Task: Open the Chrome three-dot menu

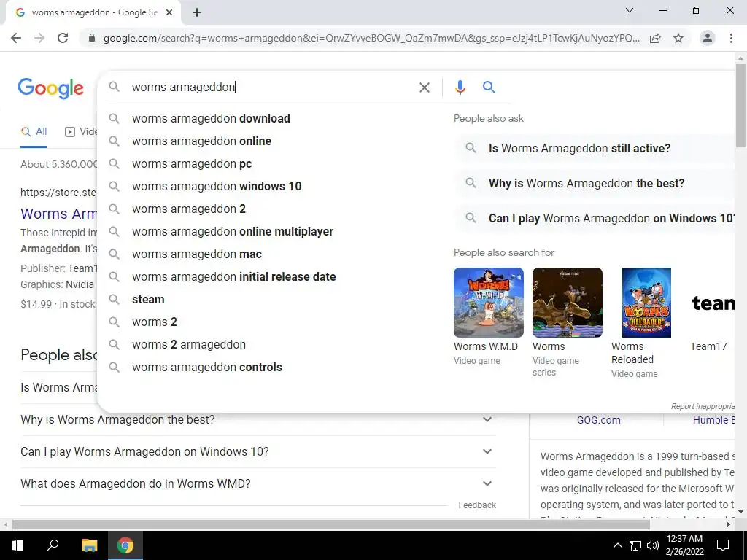Action: click(731, 38)
